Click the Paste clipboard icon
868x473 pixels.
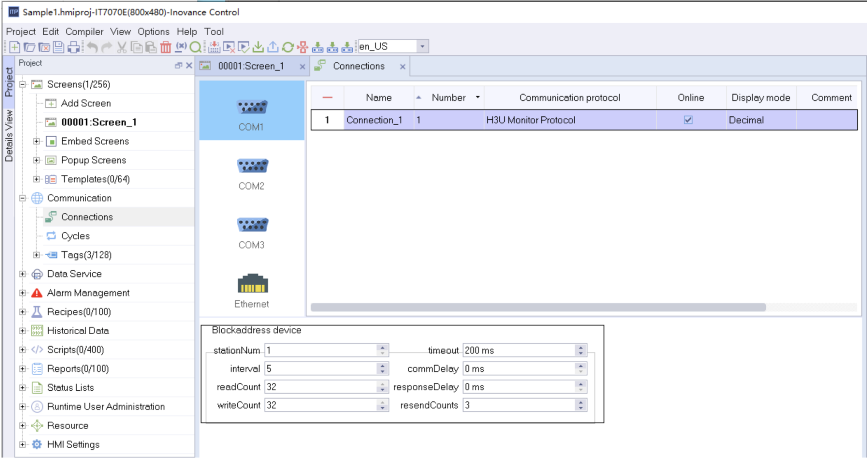click(151, 47)
